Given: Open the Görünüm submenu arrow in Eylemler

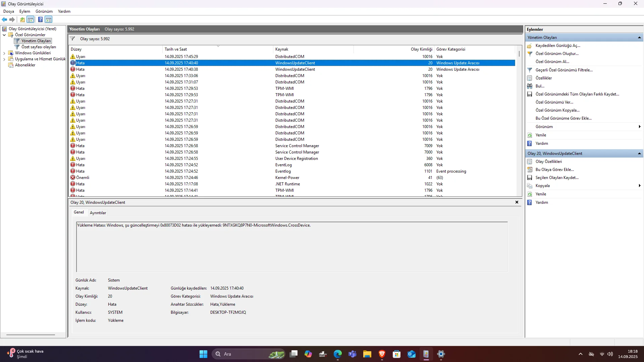Looking at the screenshot, I should pyautogui.click(x=640, y=127).
